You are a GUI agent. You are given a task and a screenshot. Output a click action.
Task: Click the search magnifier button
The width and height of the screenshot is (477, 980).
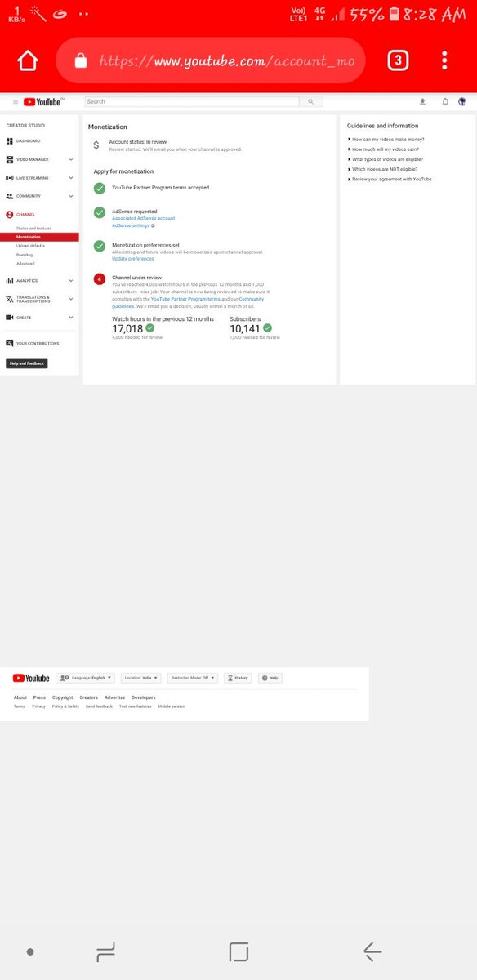click(x=310, y=102)
